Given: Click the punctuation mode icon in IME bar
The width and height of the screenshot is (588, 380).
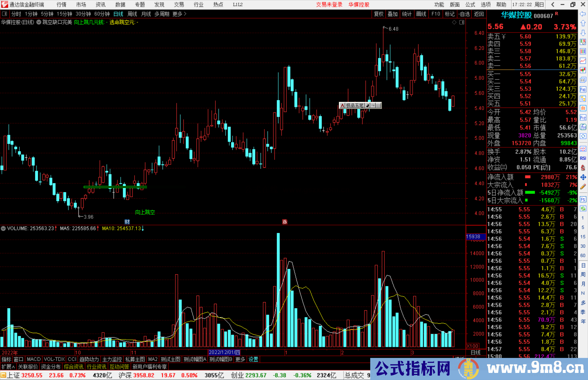Looking at the screenshot, I should (x=373, y=105).
